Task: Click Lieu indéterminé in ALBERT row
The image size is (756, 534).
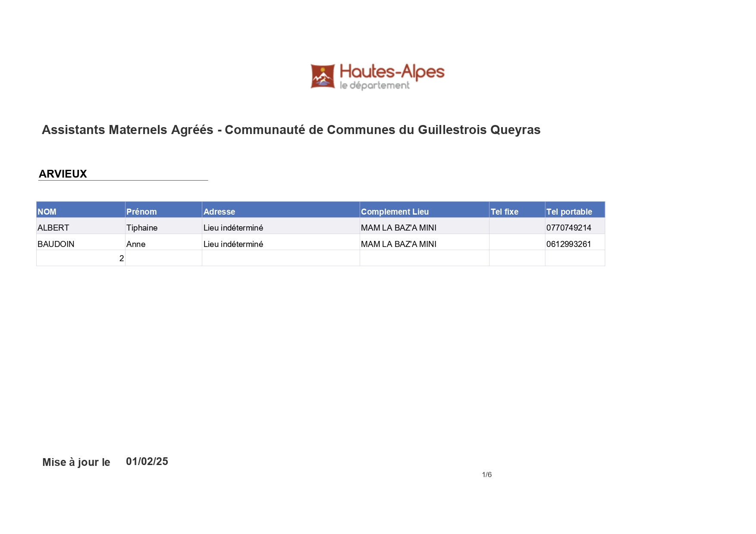Action: tap(281, 226)
